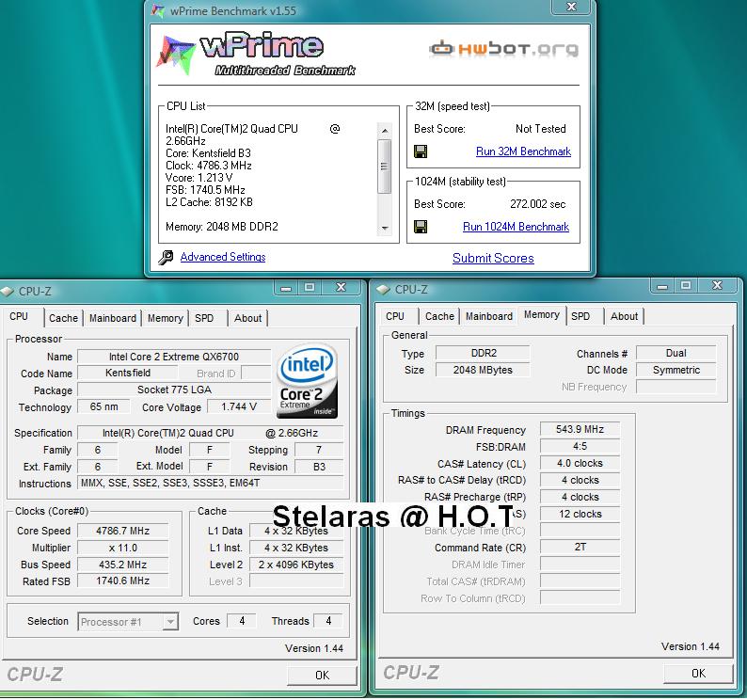Click the CPU List scrollbar thumb

385,166
